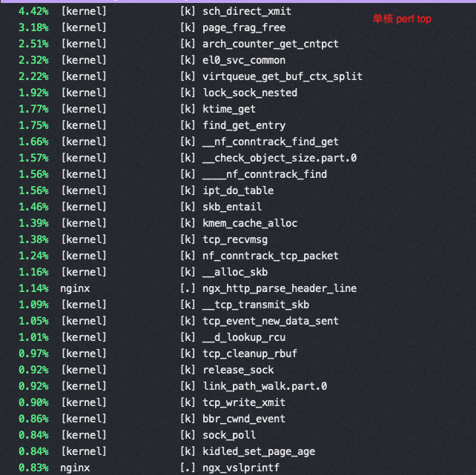
Task: Select the tcp_recvmsg row
Action: click(x=238, y=239)
